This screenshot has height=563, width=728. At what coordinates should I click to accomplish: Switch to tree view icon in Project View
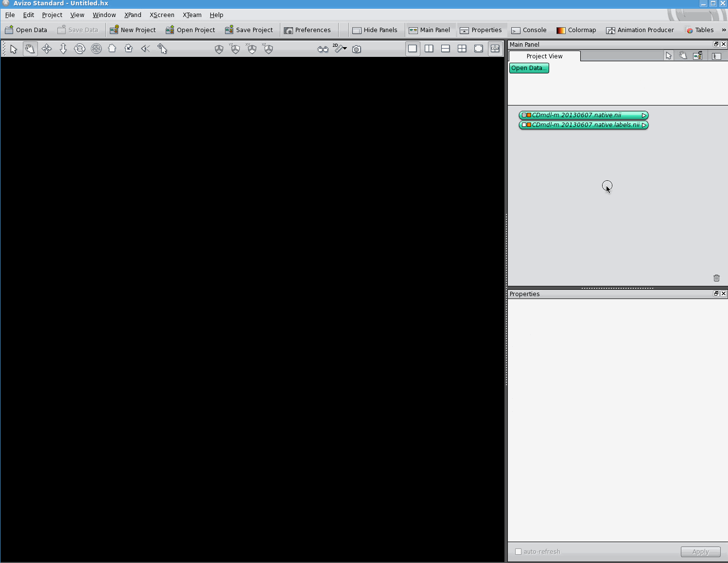(x=716, y=56)
